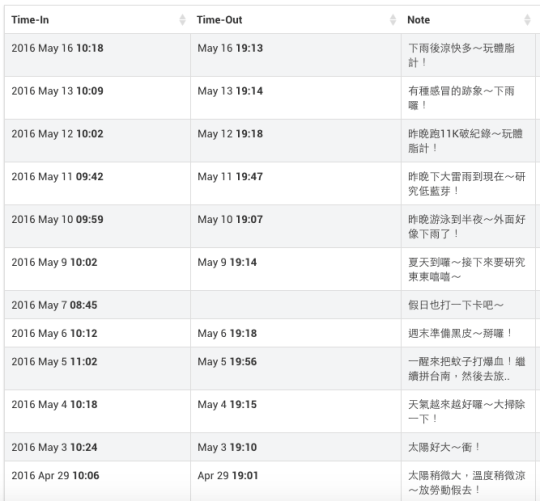Click the Note column header label
Viewport: 540px width, 501px height.
click(x=418, y=20)
